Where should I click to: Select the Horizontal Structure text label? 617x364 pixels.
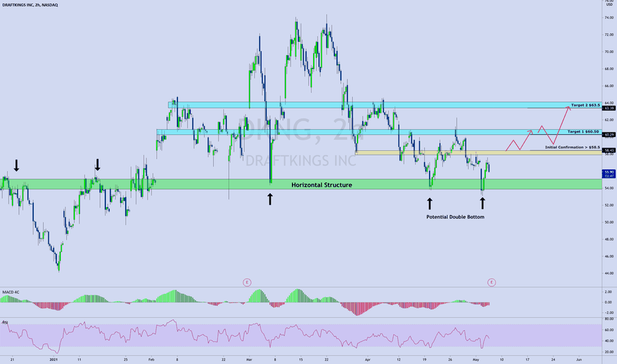[322, 185]
